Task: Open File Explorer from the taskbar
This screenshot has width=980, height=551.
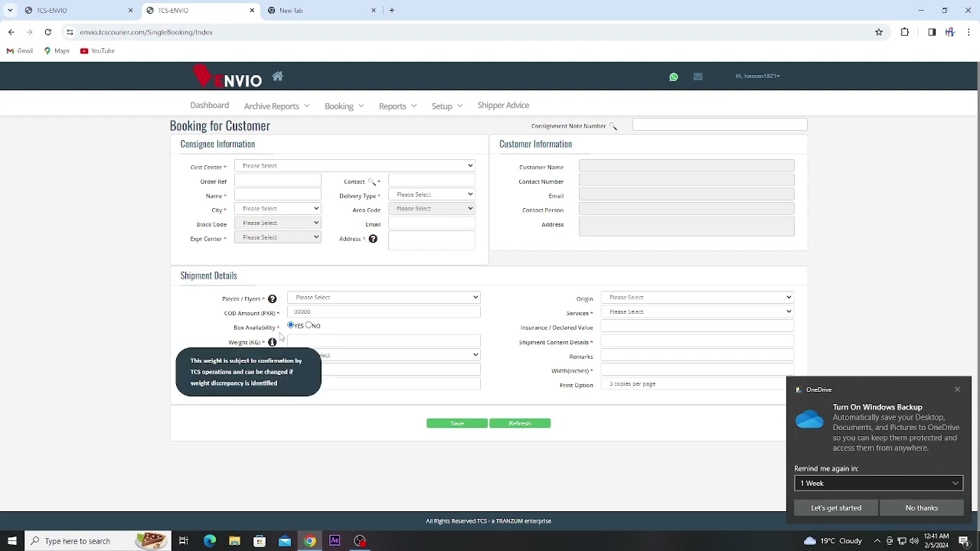Action: click(234, 541)
